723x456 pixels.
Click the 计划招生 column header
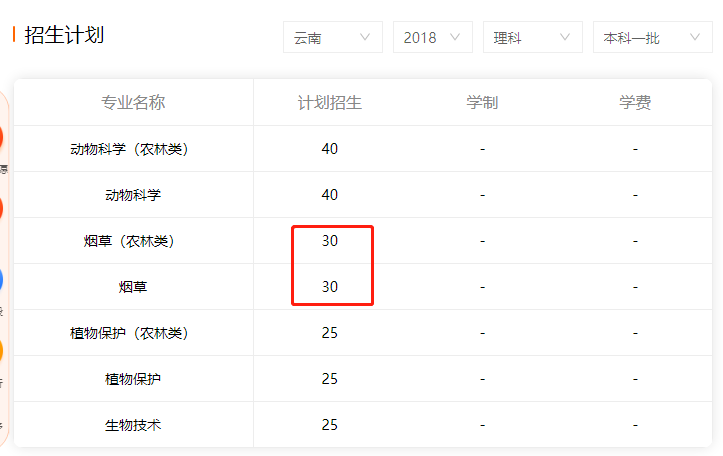330,102
